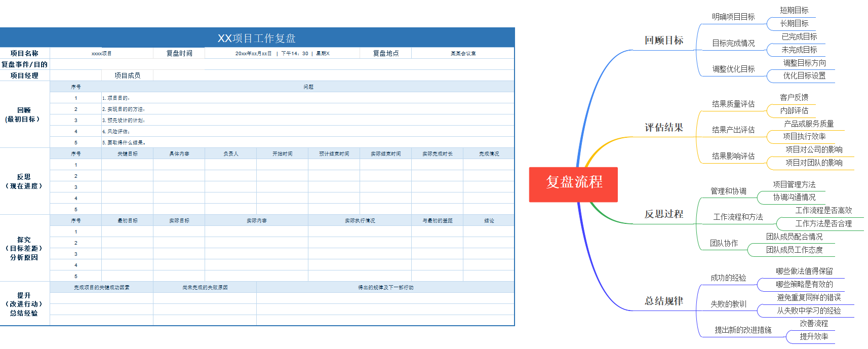The height and width of the screenshot is (349, 868).
Task: Select the 避免重复同样的错误 leaf node
Action: coord(808,297)
